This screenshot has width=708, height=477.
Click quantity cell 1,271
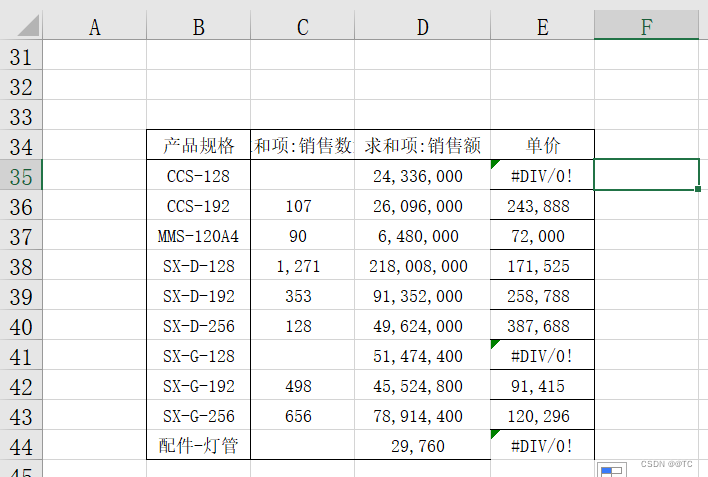click(x=303, y=266)
